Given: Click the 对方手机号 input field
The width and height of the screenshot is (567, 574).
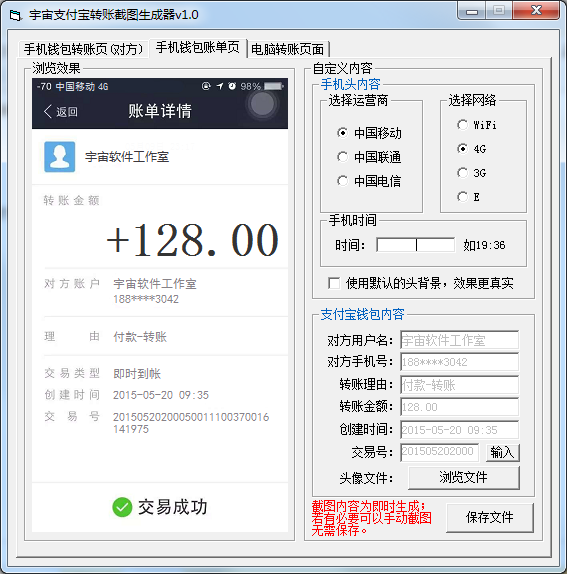Looking at the screenshot, I should pyautogui.click(x=459, y=362).
